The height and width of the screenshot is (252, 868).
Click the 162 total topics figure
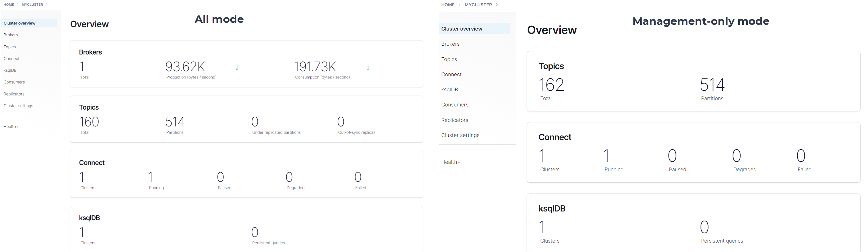[551, 85]
